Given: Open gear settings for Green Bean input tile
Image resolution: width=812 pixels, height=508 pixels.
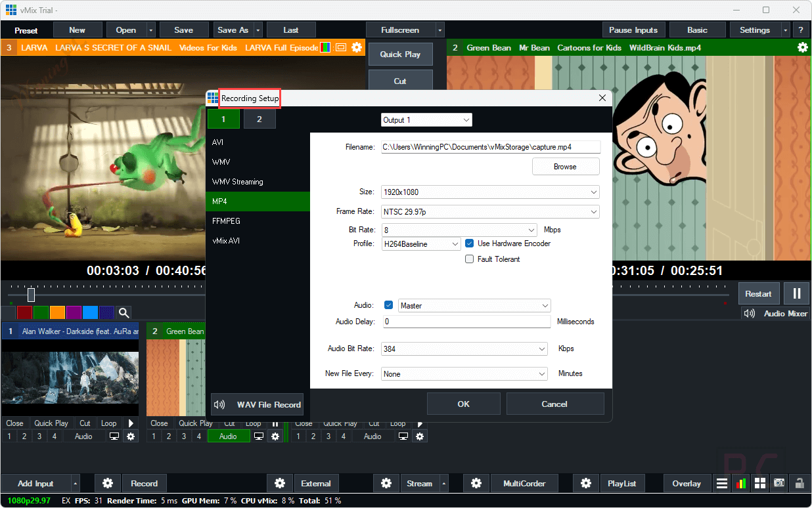Looking at the screenshot, I should pyautogui.click(x=275, y=436).
